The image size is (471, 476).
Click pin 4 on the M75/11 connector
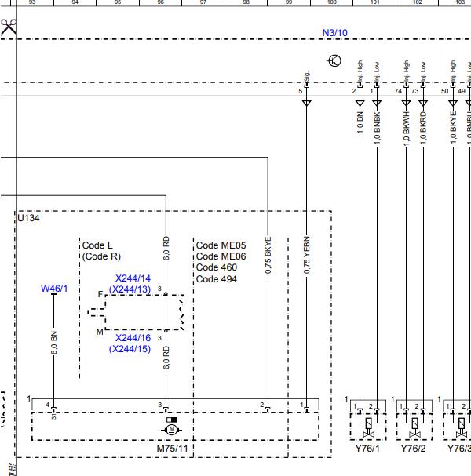[x=47, y=405]
